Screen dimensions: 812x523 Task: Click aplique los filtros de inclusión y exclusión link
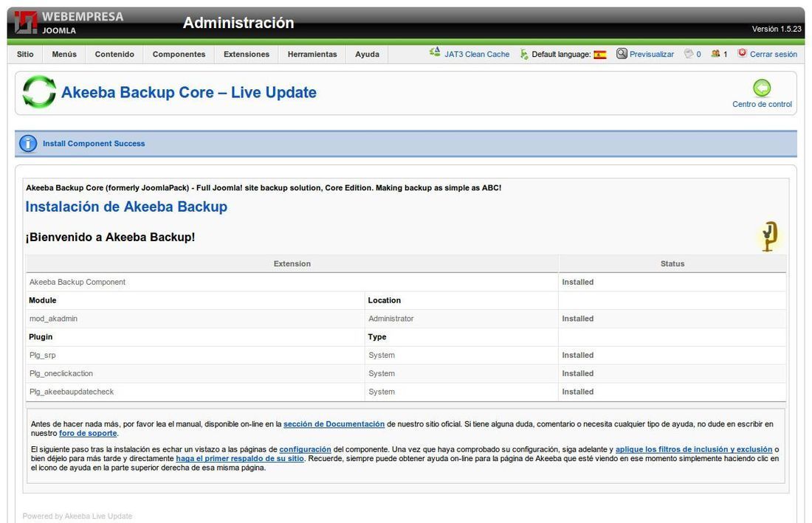click(x=694, y=449)
